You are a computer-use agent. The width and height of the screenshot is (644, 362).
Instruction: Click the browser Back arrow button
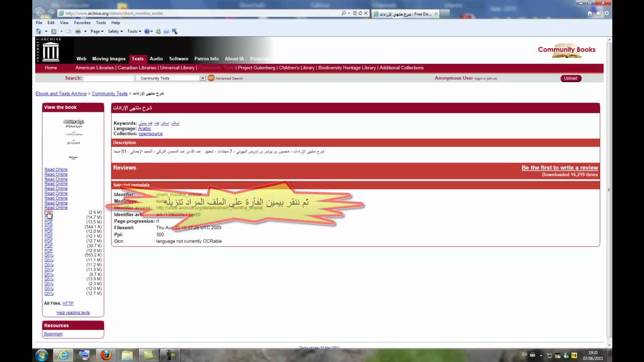pos(40,13)
